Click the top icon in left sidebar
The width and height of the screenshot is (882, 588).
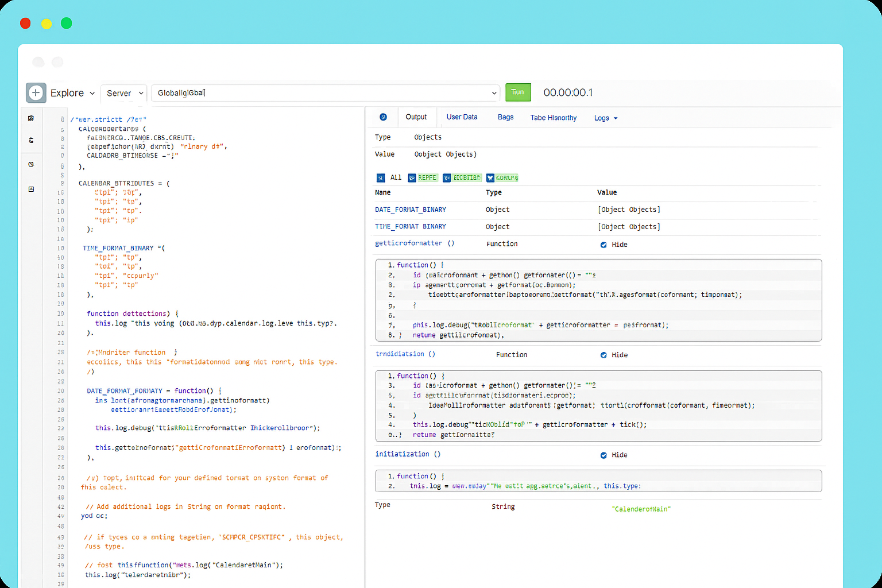click(31, 118)
